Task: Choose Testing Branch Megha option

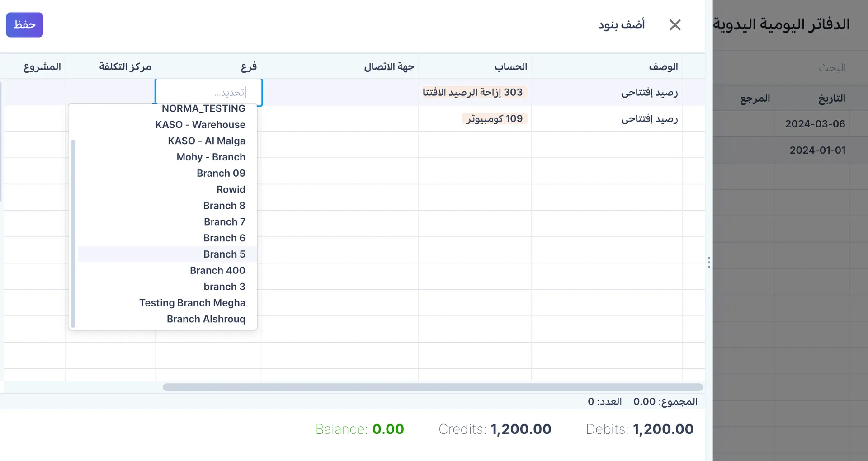Action: (192, 303)
